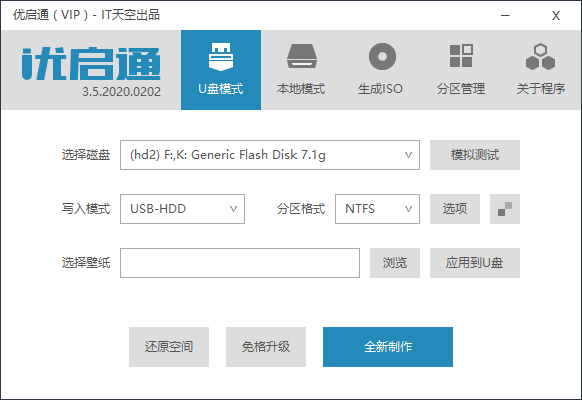Open the 选项 options button

point(455,209)
